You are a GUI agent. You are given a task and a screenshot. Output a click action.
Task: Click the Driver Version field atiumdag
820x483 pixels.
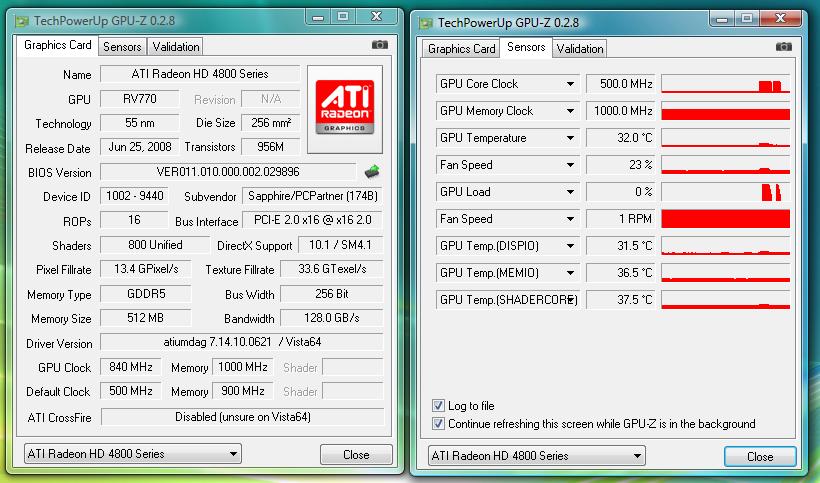coord(242,342)
